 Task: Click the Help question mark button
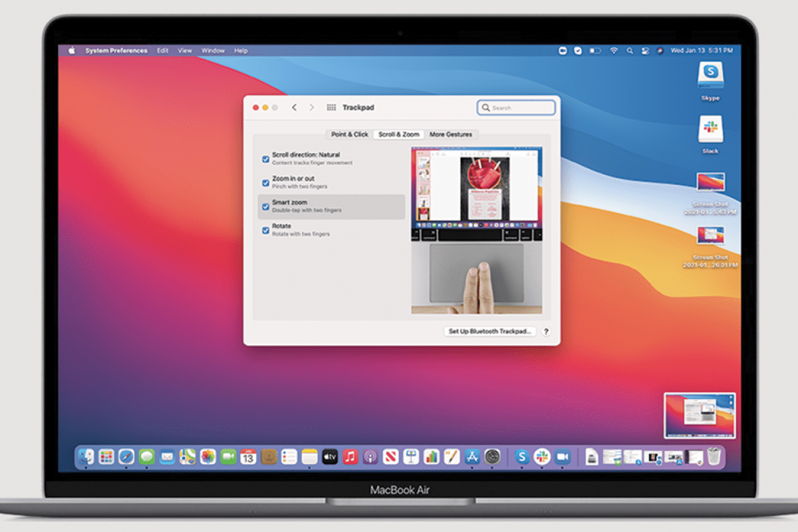click(x=546, y=331)
